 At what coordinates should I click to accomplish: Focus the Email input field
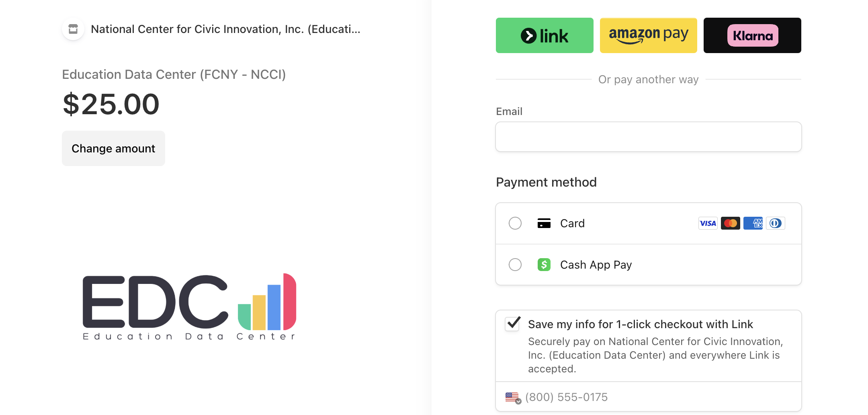(648, 137)
